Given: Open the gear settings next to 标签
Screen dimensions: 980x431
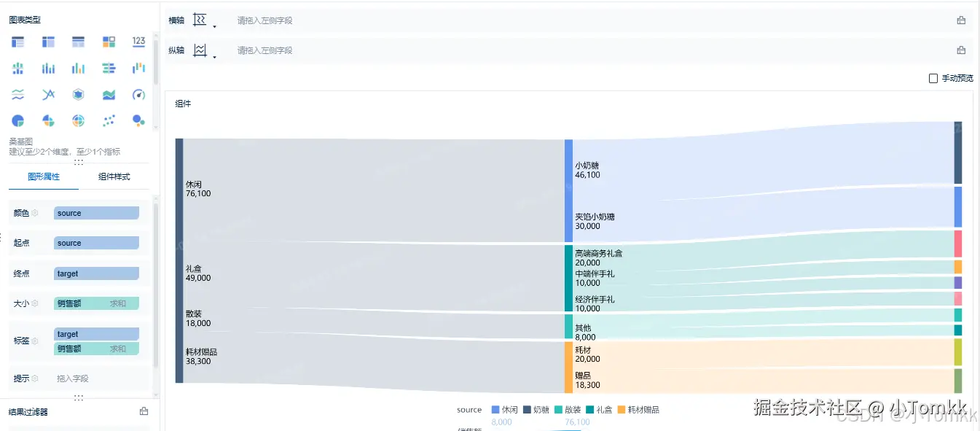Looking at the screenshot, I should click(x=34, y=341).
